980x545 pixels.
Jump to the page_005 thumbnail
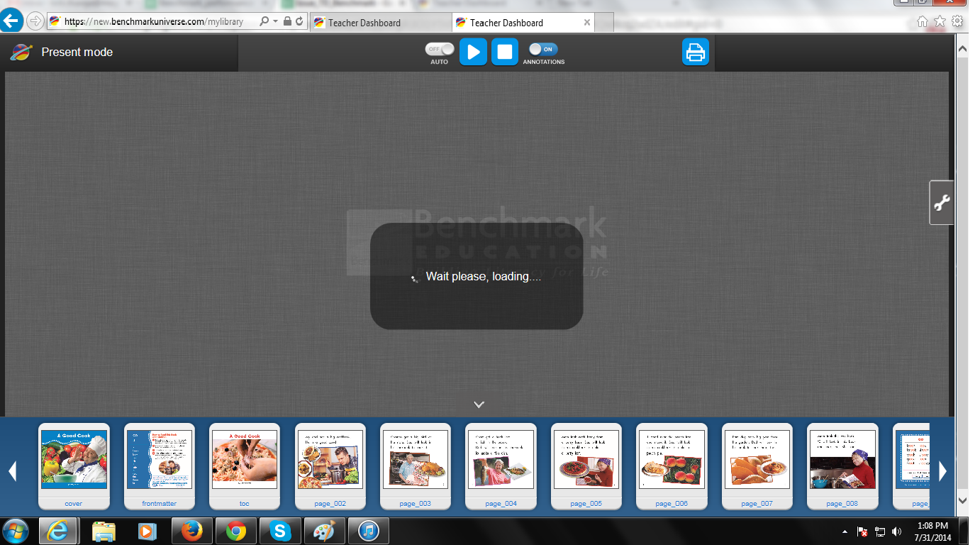coord(586,466)
